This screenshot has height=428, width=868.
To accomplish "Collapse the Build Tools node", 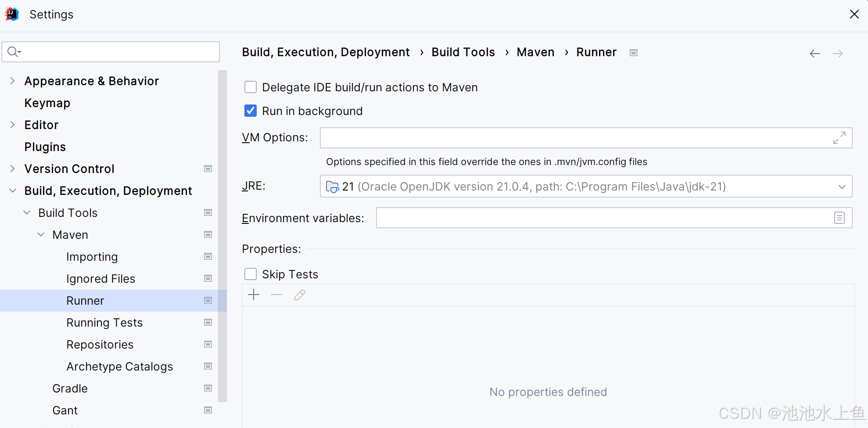I will pyautogui.click(x=27, y=212).
